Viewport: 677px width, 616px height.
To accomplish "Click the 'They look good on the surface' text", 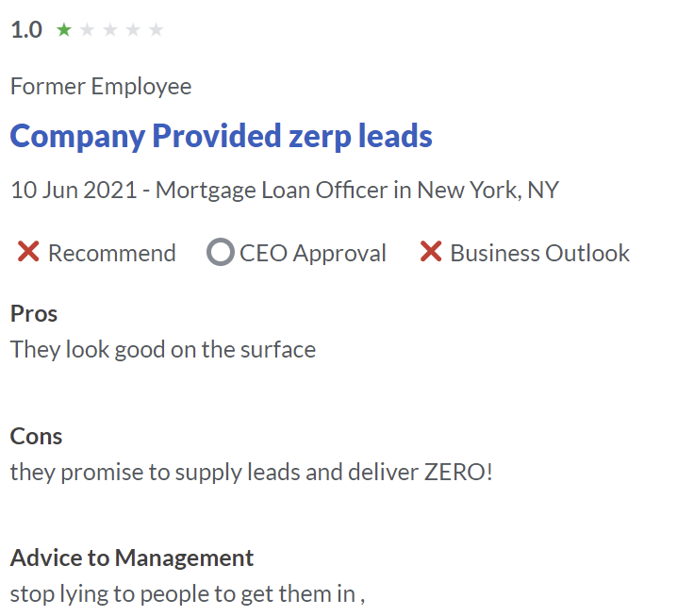I will coord(163,349).
